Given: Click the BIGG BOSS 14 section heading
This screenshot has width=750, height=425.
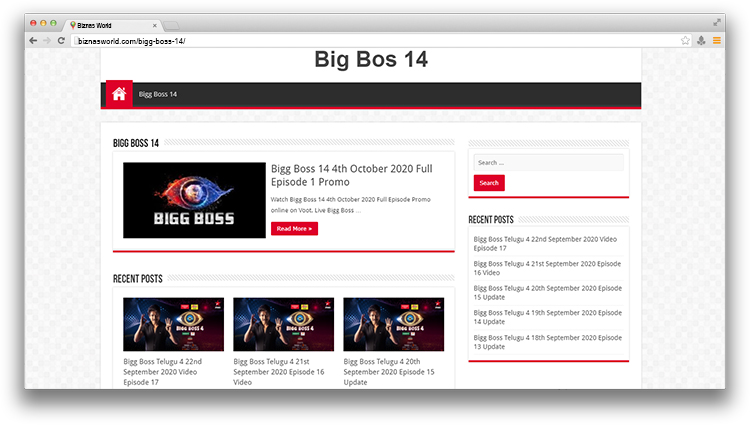Looking at the screenshot, I should [136, 143].
